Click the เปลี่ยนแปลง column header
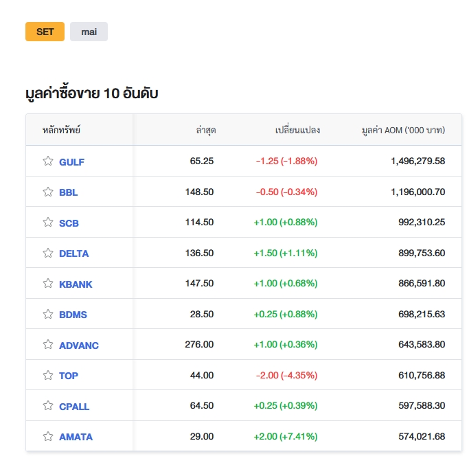Image resolution: width=469 pixels, height=476 pixels. click(x=297, y=130)
